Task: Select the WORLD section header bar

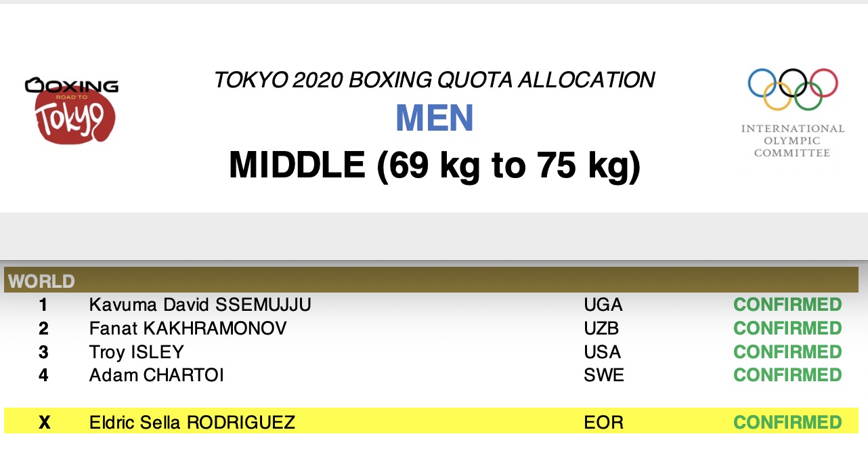Action: click(431, 280)
